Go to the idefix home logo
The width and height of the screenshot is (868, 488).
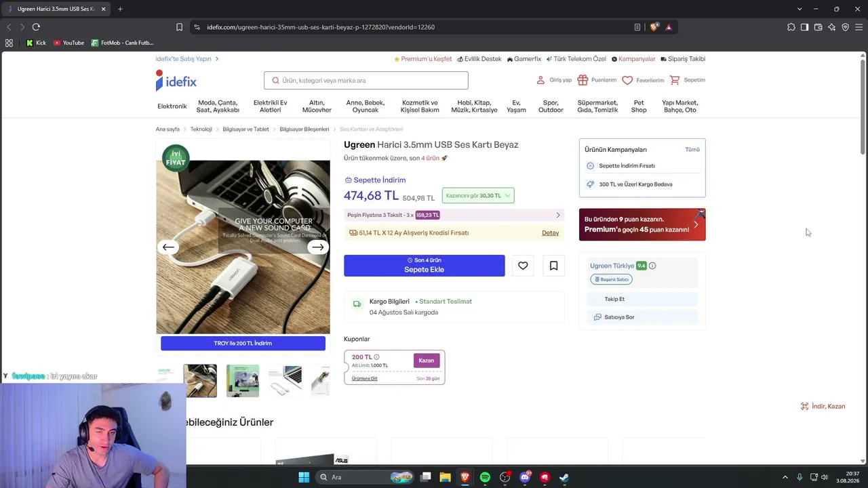pos(176,81)
